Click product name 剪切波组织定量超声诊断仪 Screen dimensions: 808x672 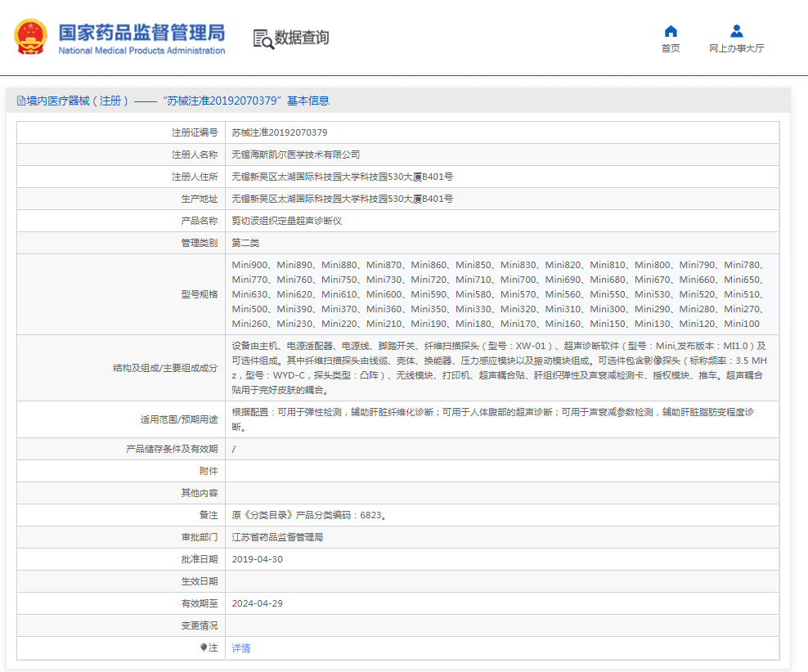(286, 221)
